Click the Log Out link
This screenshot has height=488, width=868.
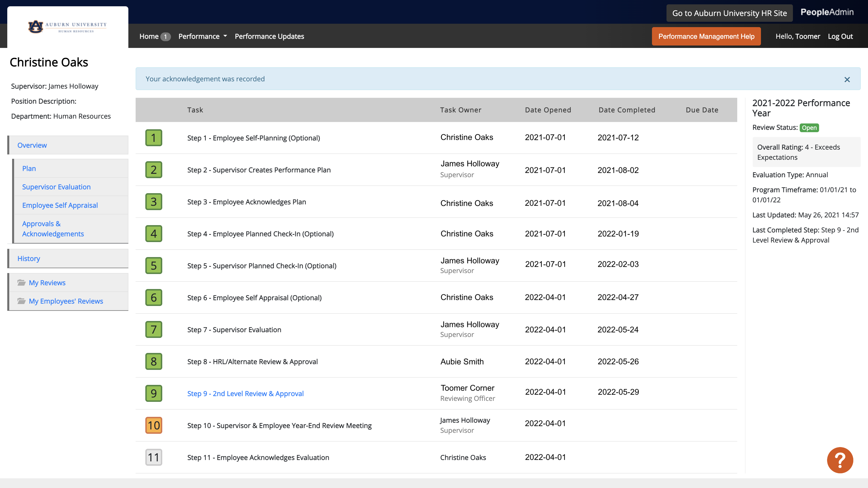[x=840, y=36]
